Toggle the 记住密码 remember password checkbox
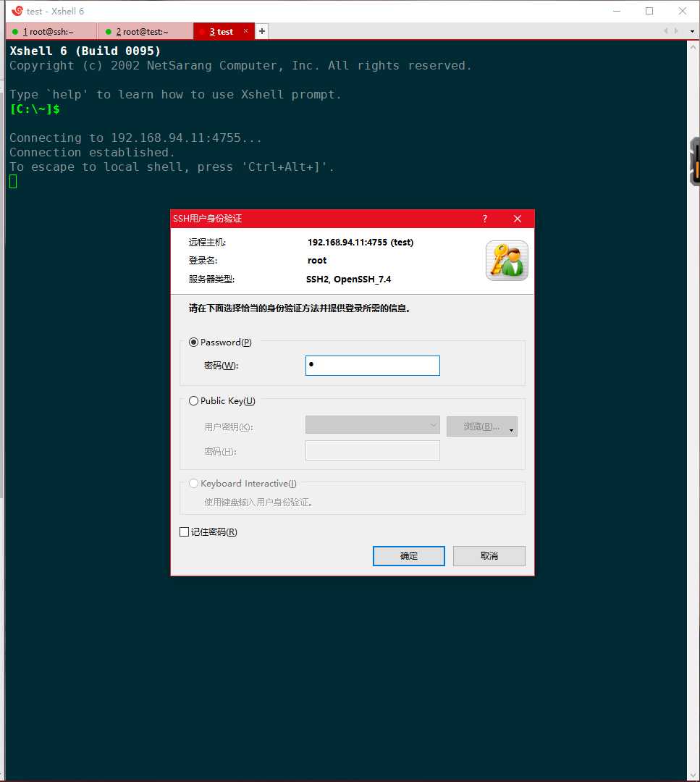This screenshot has height=782, width=700. tap(184, 531)
